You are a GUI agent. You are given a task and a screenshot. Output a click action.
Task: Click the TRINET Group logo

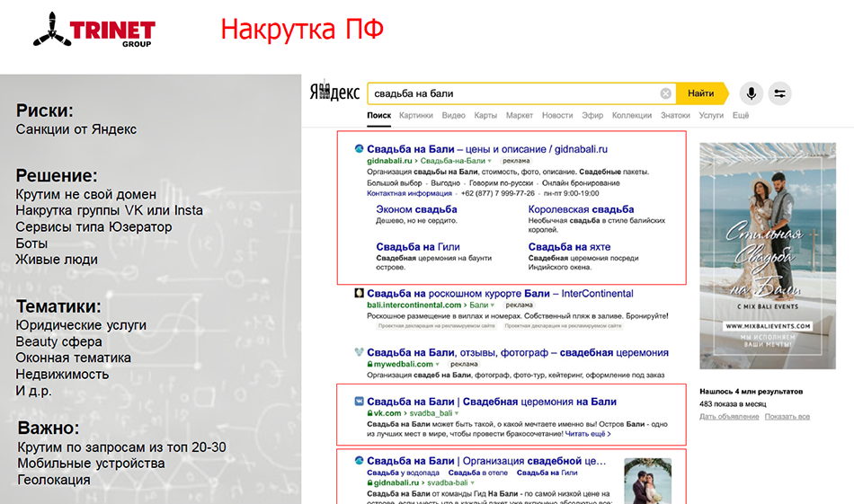(94, 31)
